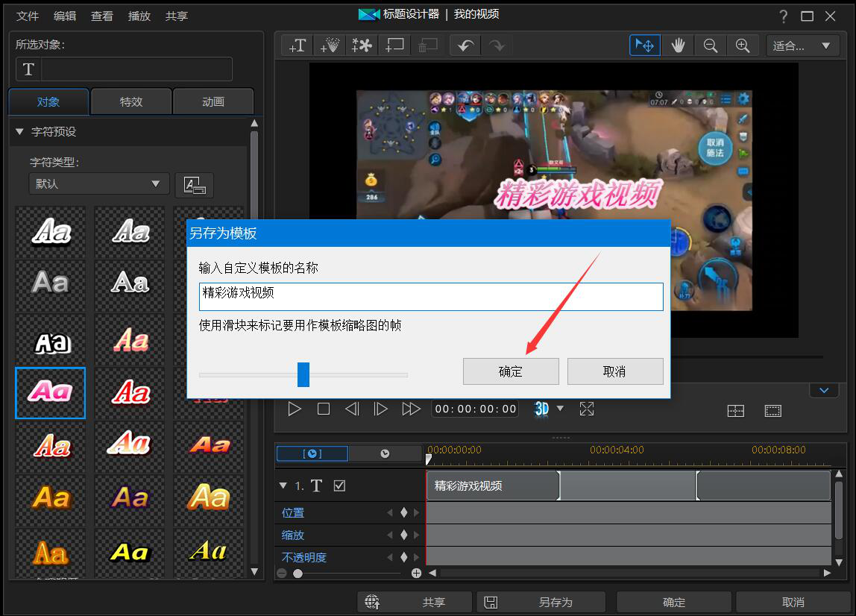Toggle the TV safe zone display icon
856x616 pixels.
[x=772, y=409]
